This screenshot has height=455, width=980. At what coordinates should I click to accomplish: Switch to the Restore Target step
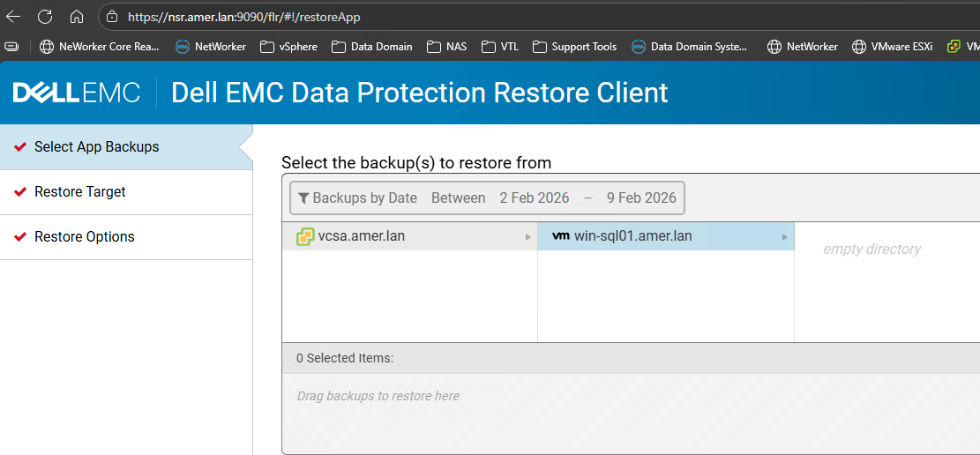[80, 192]
